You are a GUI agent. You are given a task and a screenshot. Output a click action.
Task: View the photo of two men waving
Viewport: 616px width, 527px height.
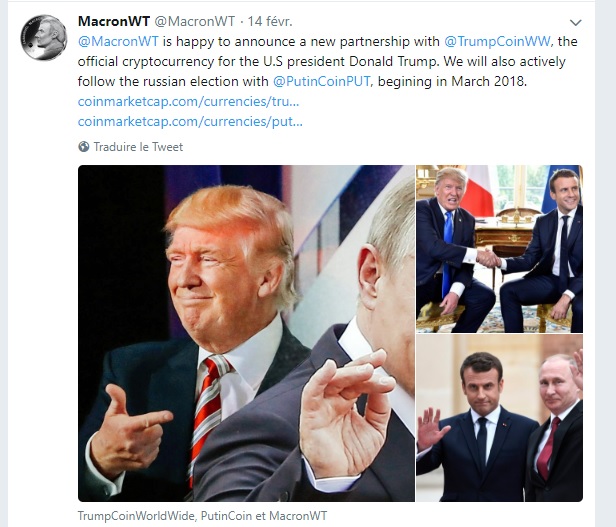pos(499,418)
